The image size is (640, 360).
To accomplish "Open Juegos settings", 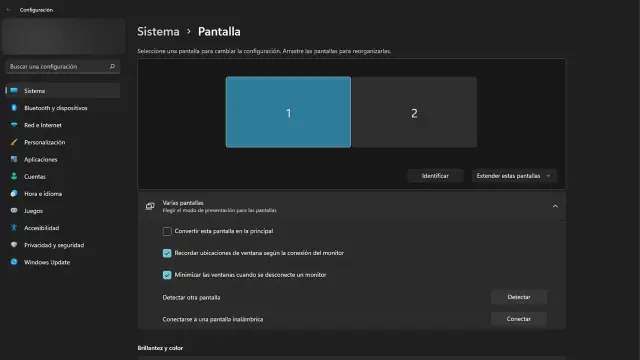I will tap(63, 211).
